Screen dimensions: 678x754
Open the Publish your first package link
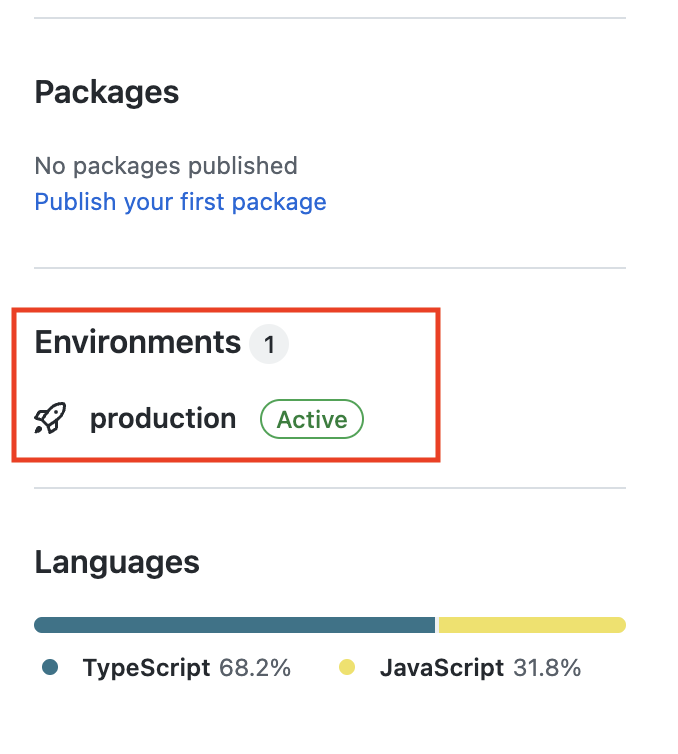pyautogui.click(x=180, y=202)
